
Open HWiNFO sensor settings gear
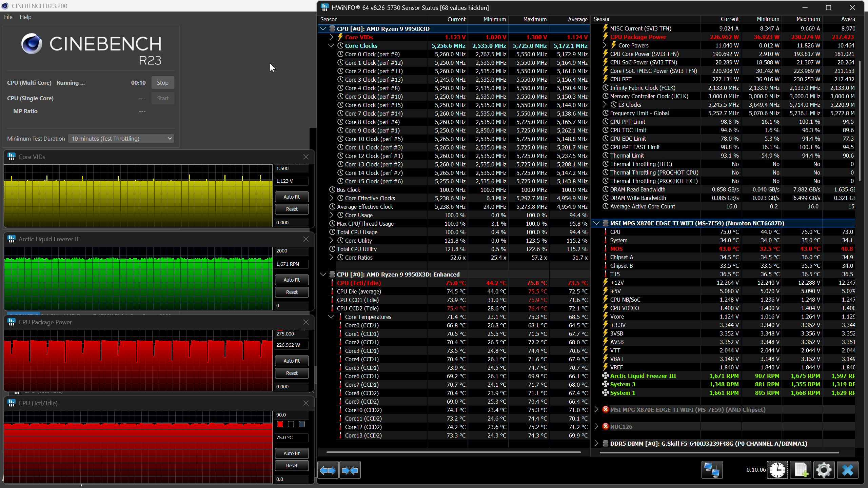point(824,470)
